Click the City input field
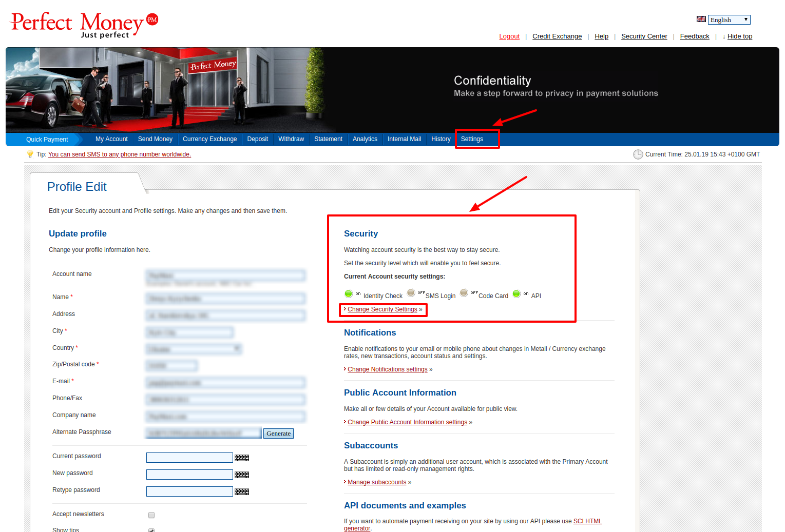This screenshot has width=785, height=532. pos(190,332)
